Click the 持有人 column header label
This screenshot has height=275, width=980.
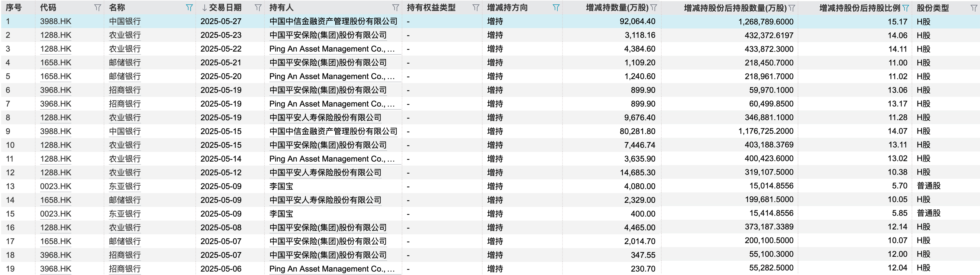pos(281,8)
